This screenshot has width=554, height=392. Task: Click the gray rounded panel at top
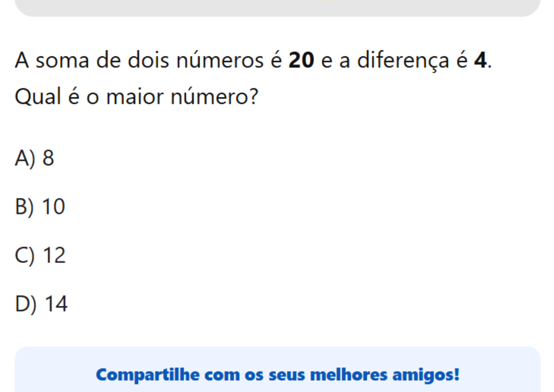tap(278, 7)
